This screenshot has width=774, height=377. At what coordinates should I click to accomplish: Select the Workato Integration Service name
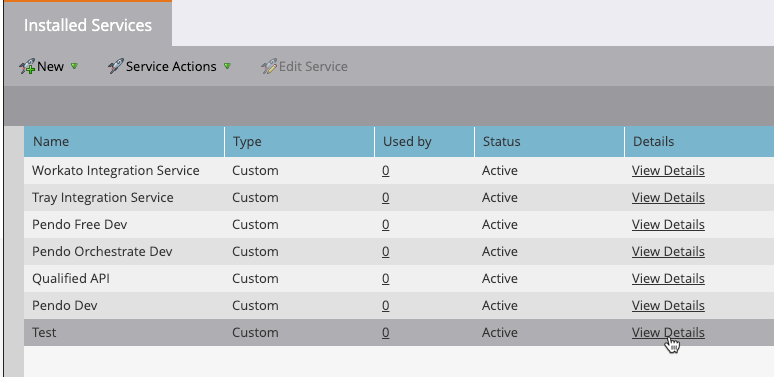116,171
